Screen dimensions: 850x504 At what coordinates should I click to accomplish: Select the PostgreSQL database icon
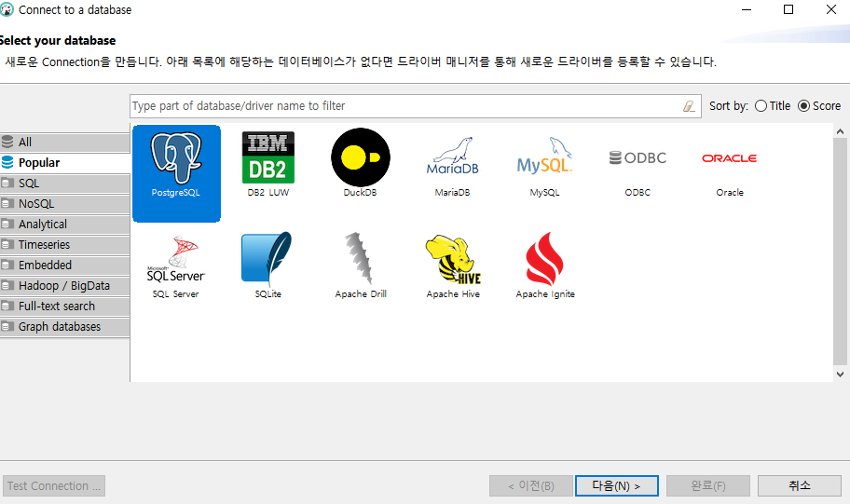(176, 173)
